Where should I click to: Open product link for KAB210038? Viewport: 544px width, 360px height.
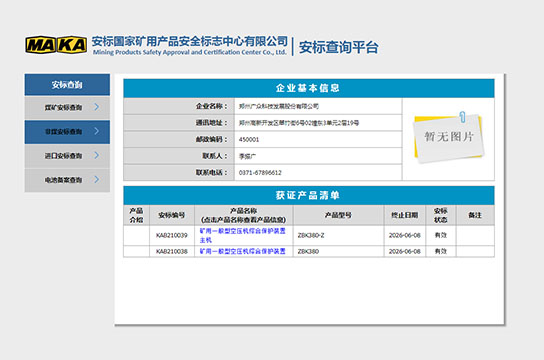243,251
